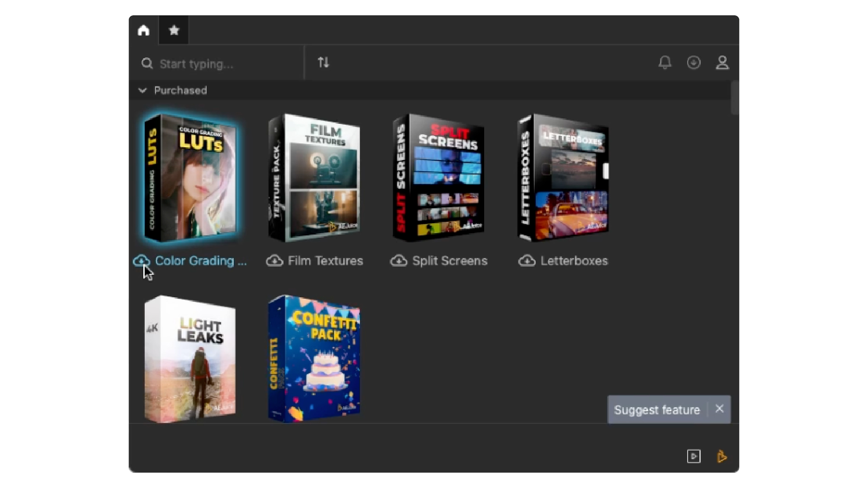868x488 pixels.
Task: Collapse the Purchased section
Action: click(x=142, y=90)
